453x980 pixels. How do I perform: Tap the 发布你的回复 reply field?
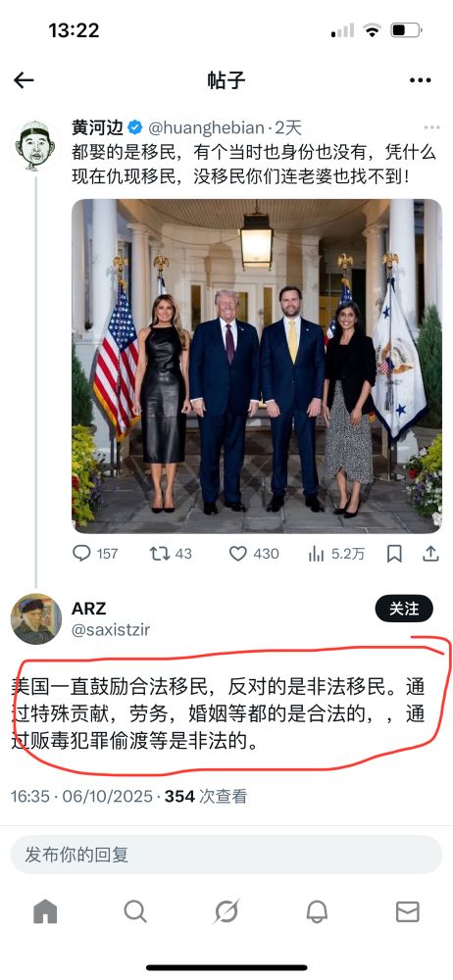tap(226, 855)
